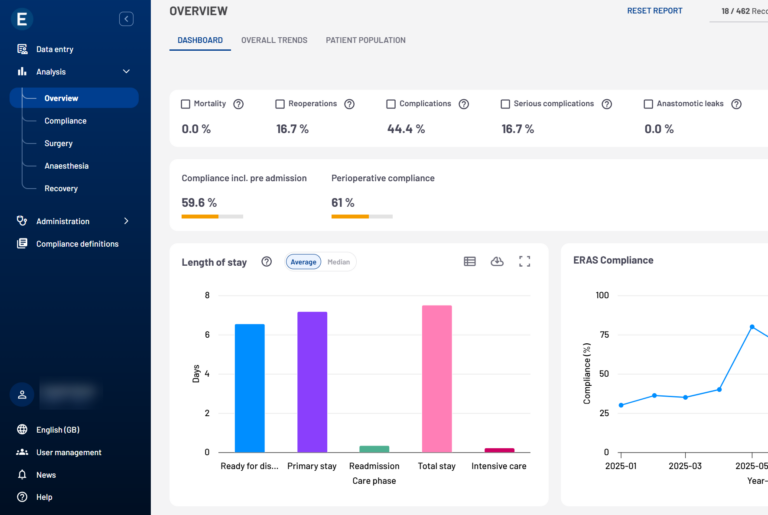The width and height of the screenshot is (768, 515).
Task: Open the Overview analysis page
Action: [x=74, y=98]
